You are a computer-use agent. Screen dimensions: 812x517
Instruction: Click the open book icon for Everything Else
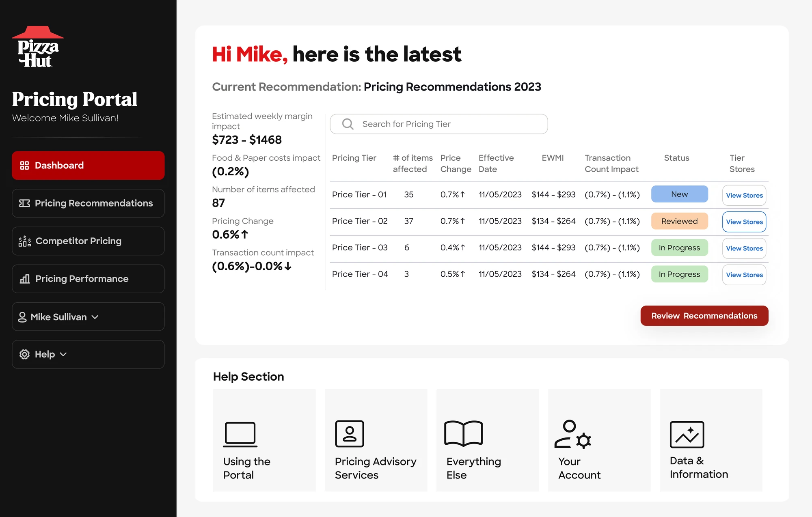(463, 433)
